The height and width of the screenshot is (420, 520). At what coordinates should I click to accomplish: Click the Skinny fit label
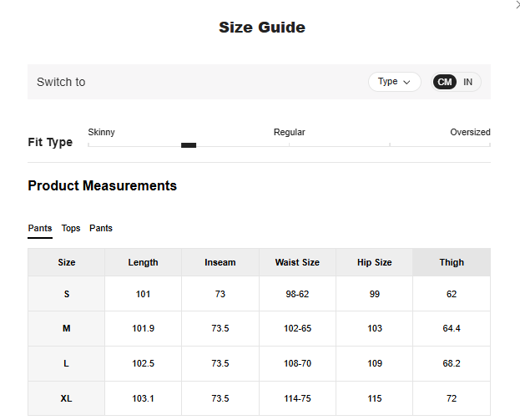coord(102,132)
